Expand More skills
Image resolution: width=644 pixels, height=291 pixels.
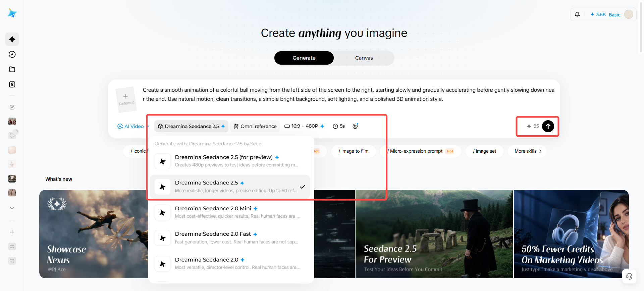pyautogui.click(x=528, y=151)
